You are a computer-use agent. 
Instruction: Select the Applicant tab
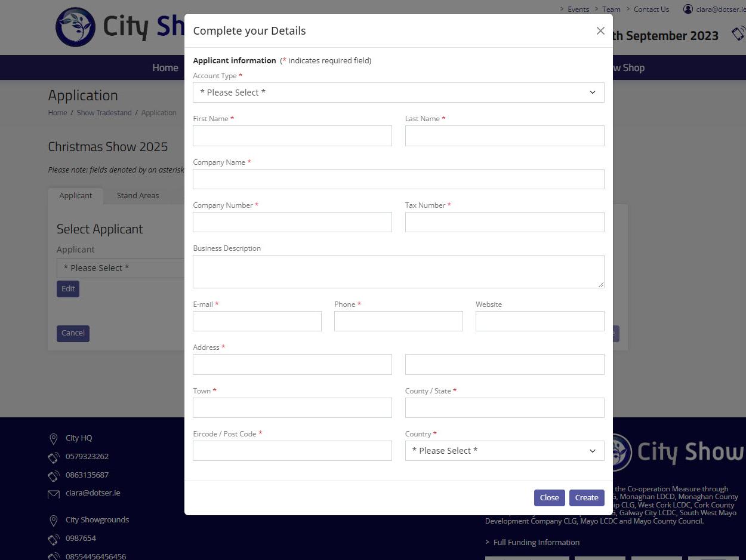pyautogui.click(x=76, y=196)
